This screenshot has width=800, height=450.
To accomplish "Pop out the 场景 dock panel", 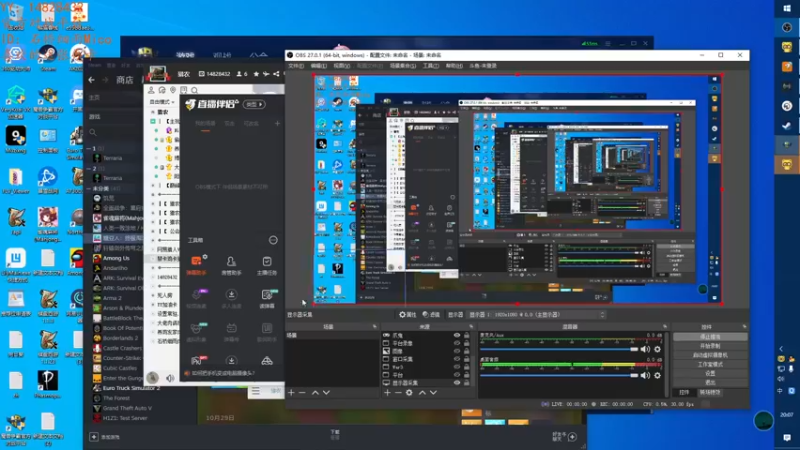I will (x=374, y=327).
